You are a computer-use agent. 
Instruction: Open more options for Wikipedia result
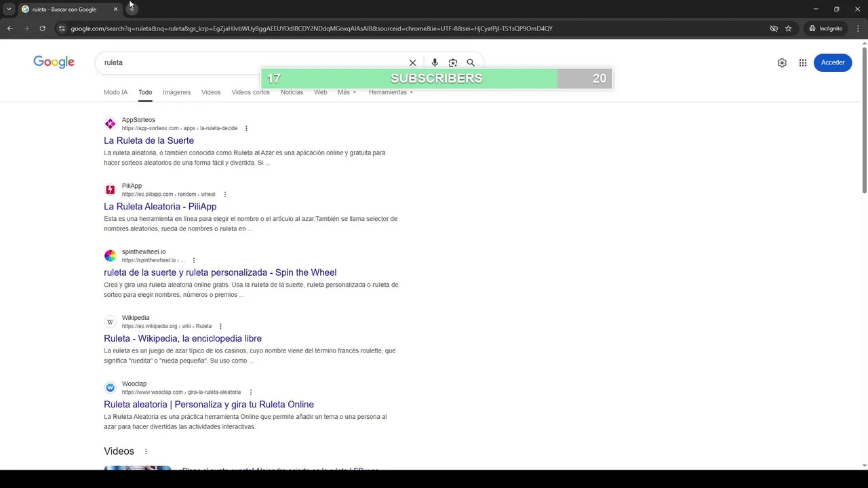[220, 326]
